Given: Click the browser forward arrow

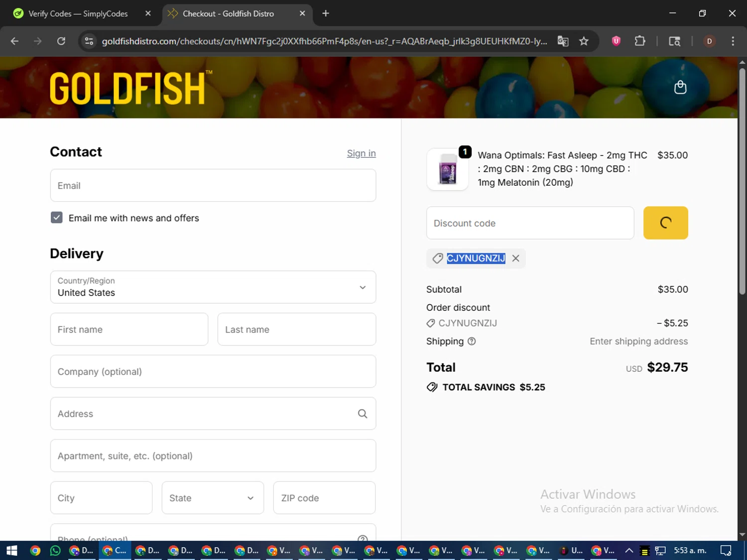Looking at the screenshot, I should tap(38, 41).
